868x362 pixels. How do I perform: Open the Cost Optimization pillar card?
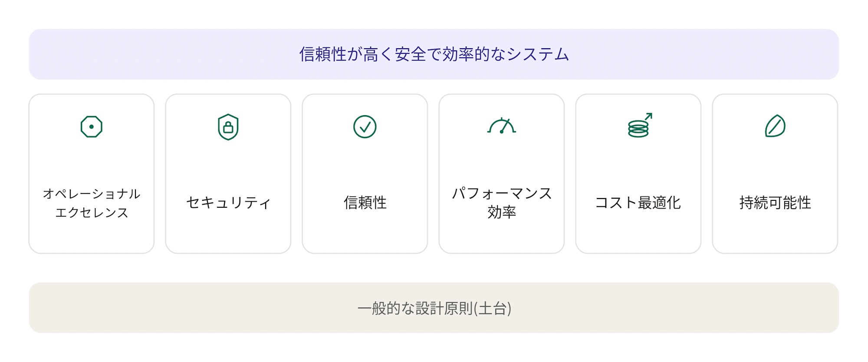pyautogui.click(x=638, y=174)
